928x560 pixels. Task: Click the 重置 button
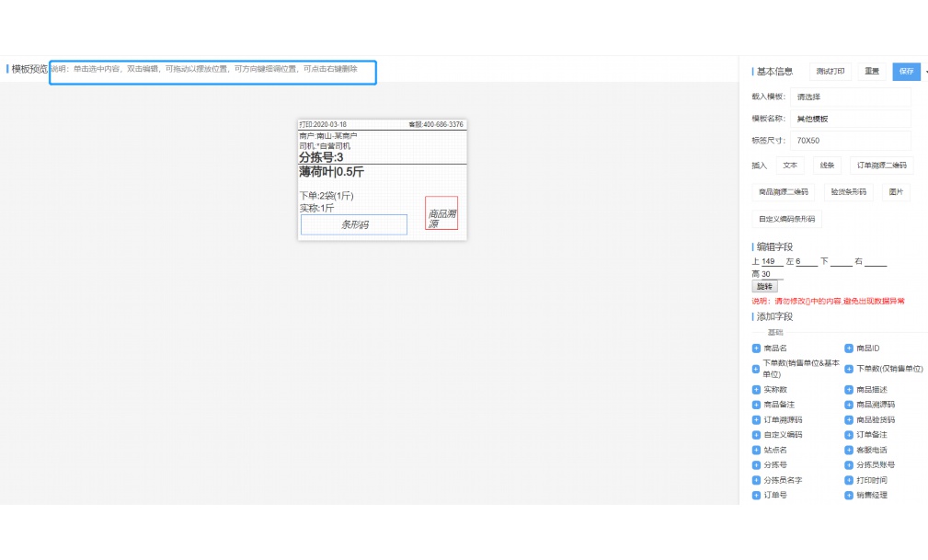[872, 71]
